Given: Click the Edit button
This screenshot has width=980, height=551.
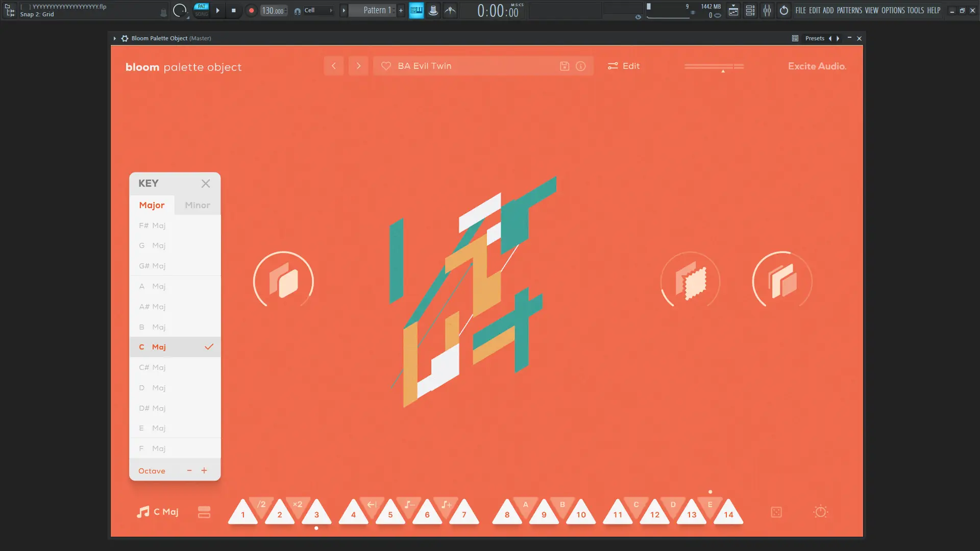Looking at the screenshot, I should 624,66.
